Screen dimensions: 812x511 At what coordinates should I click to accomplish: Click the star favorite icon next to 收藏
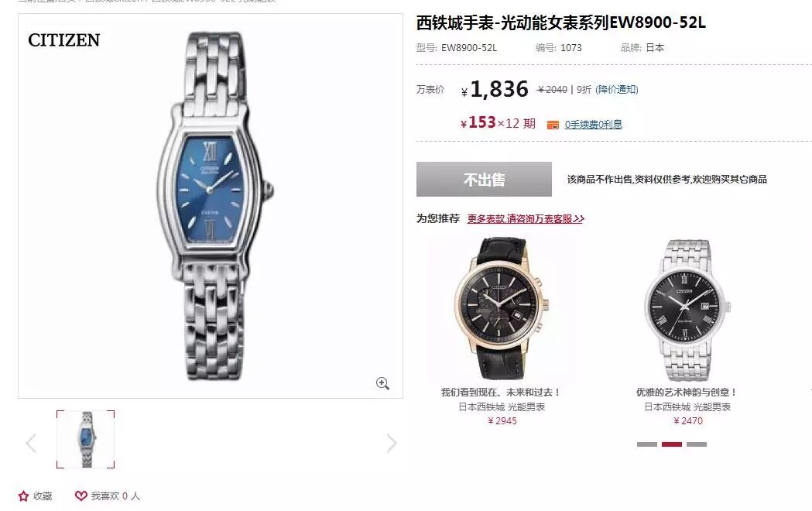click(x=23, y=496)
